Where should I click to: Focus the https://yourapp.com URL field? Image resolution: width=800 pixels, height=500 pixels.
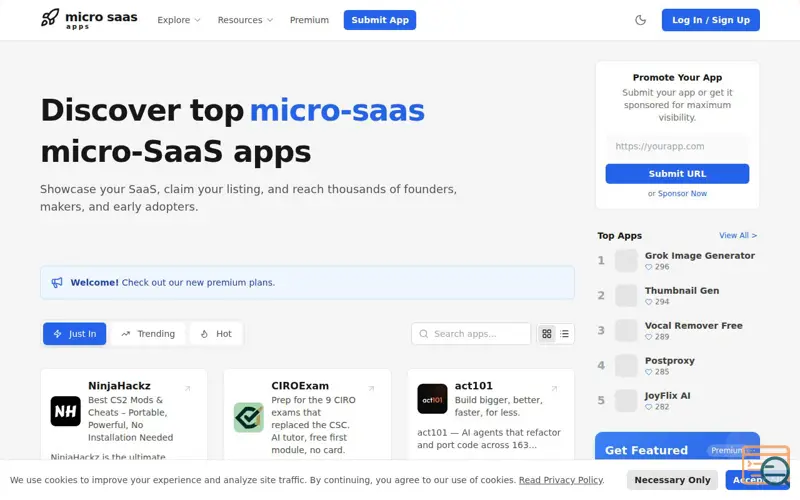point(677,146)
